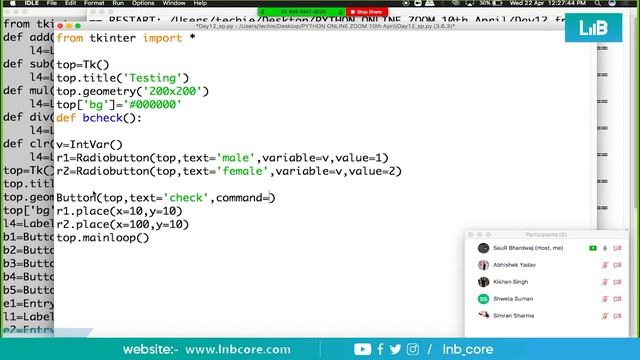This screenshot has height=360, width=640.
Task: Open the Format menu
Action: point(94,3)
